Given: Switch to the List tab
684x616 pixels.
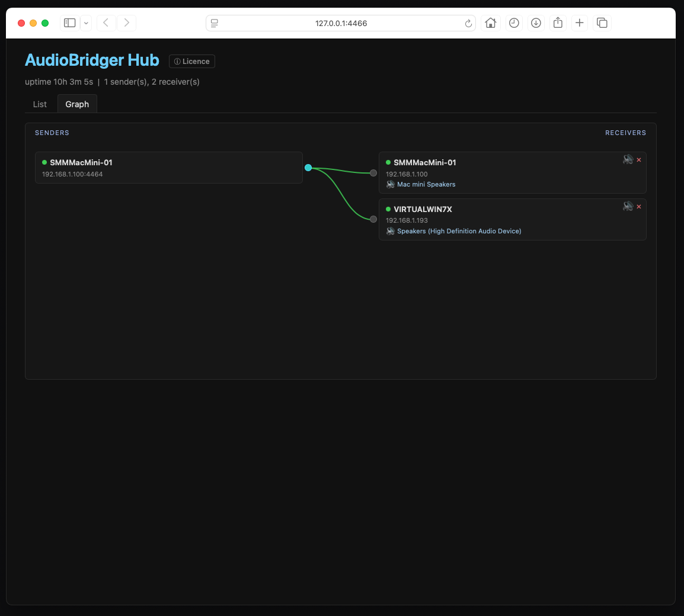Looking at the screenshot, I should point(40,104).
